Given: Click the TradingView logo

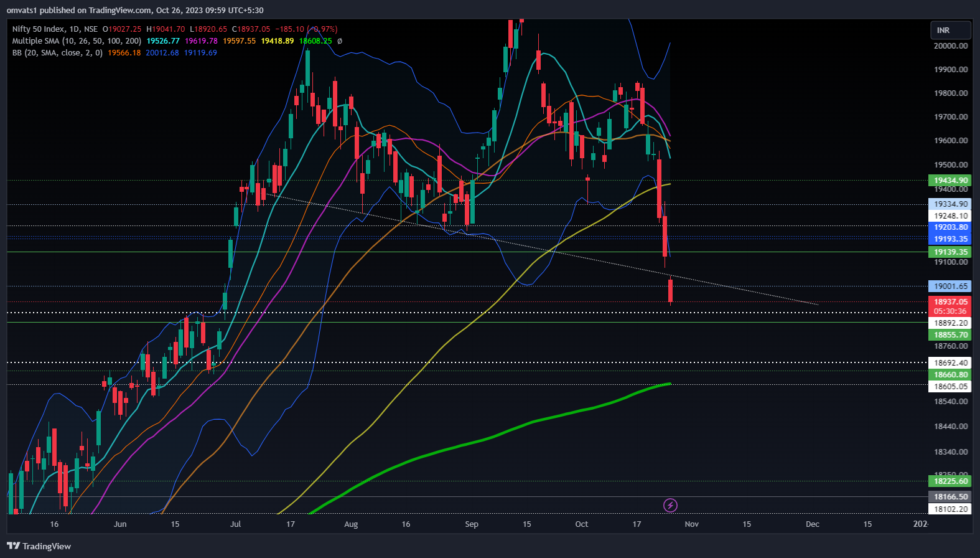Looking at the screenshot, I should (x=39, y=546).
